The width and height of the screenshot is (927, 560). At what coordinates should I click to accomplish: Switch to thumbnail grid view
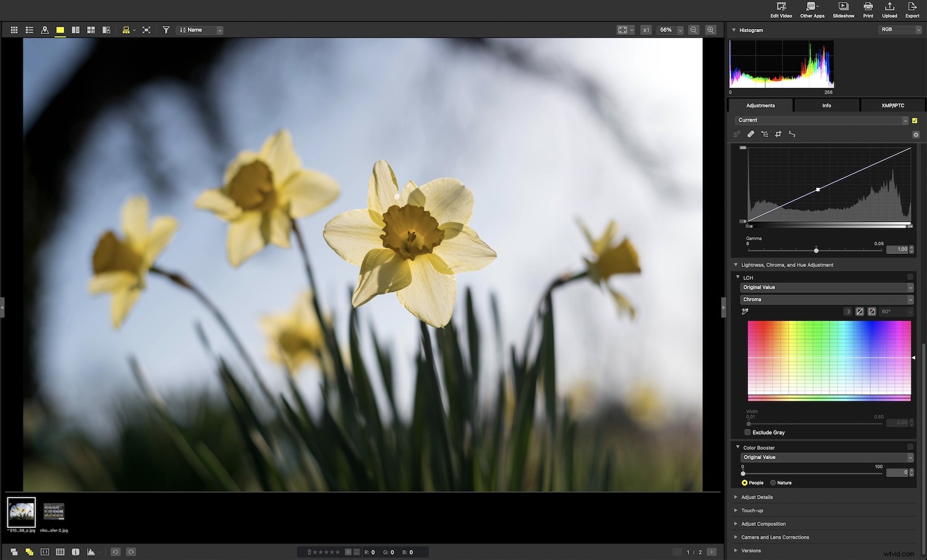(14, 30)
